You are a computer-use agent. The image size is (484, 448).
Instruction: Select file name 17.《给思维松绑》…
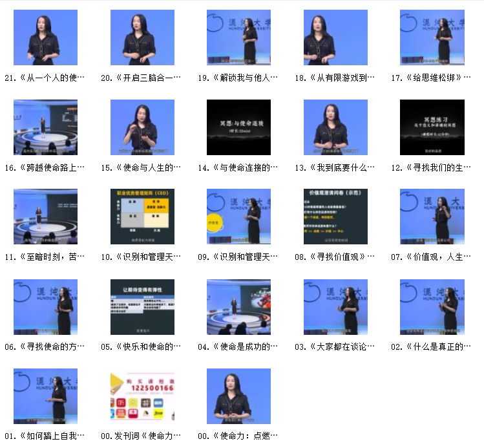point(431,78)
